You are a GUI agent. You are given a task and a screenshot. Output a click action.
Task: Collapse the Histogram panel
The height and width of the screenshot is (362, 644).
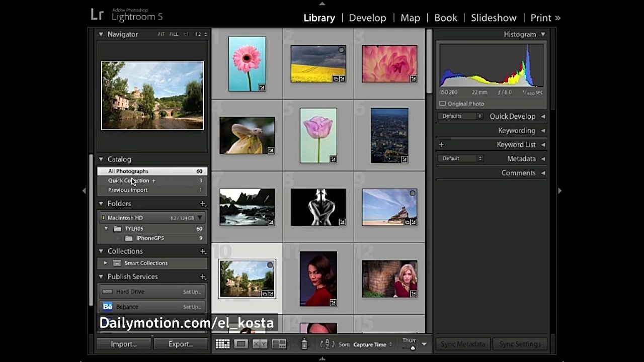(x=543, y=34)
